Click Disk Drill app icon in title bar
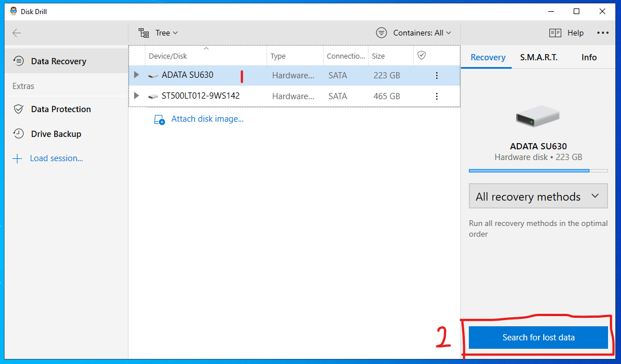The height and width of the screenshot is (364, 621). click(14, 11)
